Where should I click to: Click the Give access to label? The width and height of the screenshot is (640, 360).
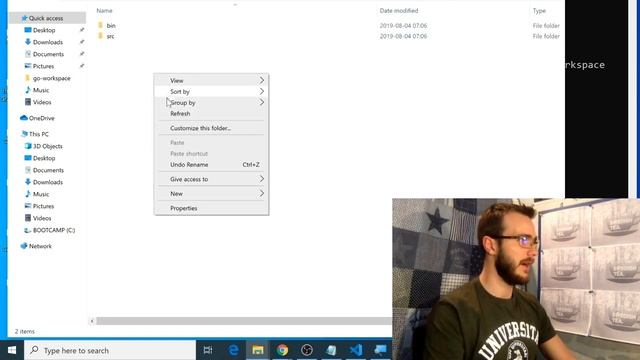point(189,179)
